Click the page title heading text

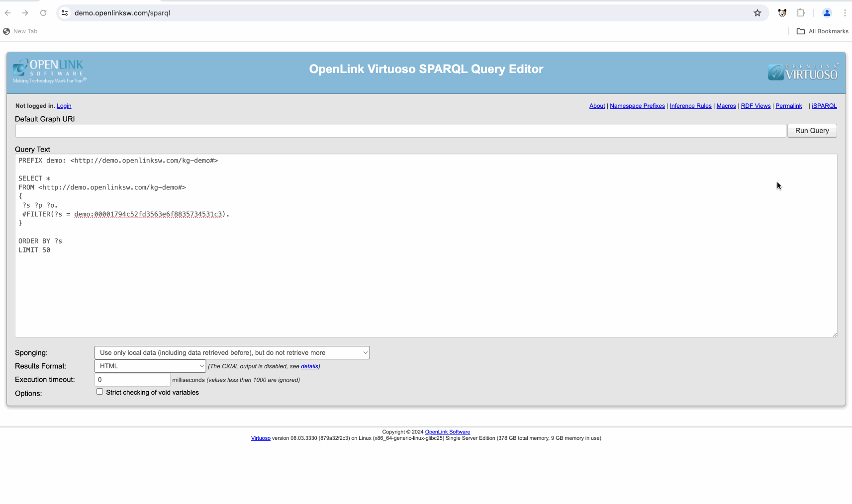point(426,69)
